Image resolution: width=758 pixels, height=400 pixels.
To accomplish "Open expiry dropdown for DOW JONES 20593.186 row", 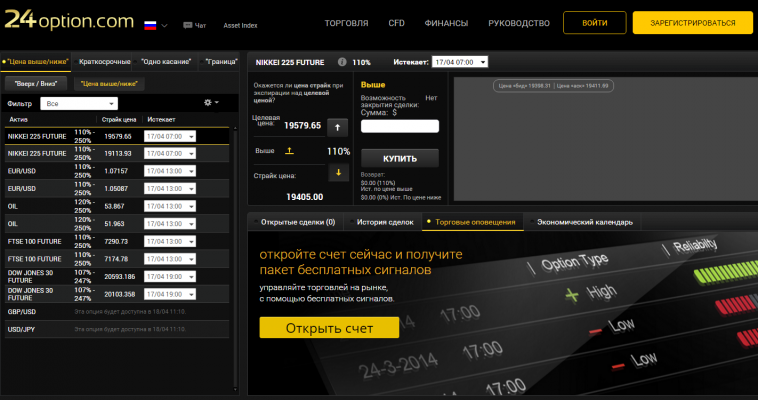I will (x=170, y=277).
